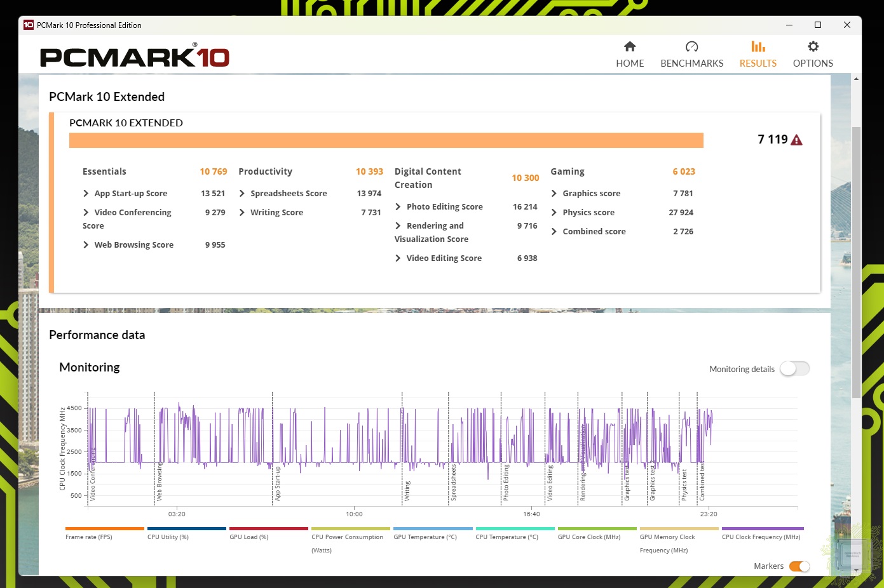Click the Web Browsing marker in chart
The width and height of the screenshot is (884, 588).
160,483
